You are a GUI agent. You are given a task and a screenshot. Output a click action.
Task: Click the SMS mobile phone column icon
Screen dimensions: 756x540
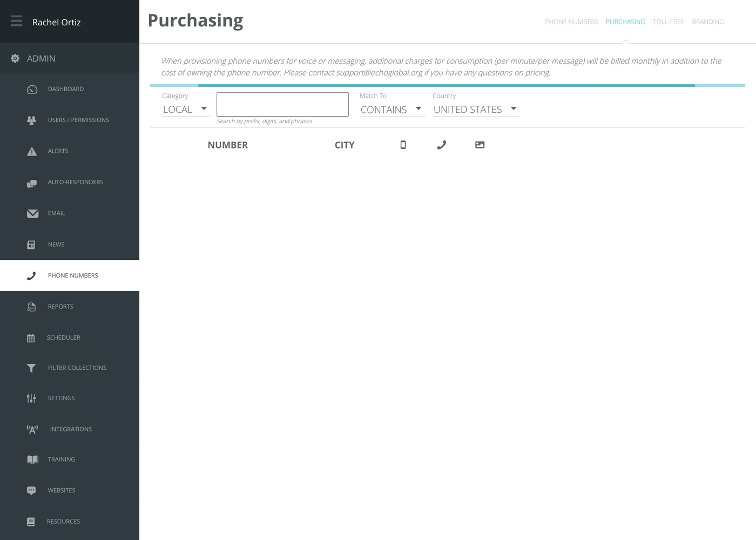point(403,145)
